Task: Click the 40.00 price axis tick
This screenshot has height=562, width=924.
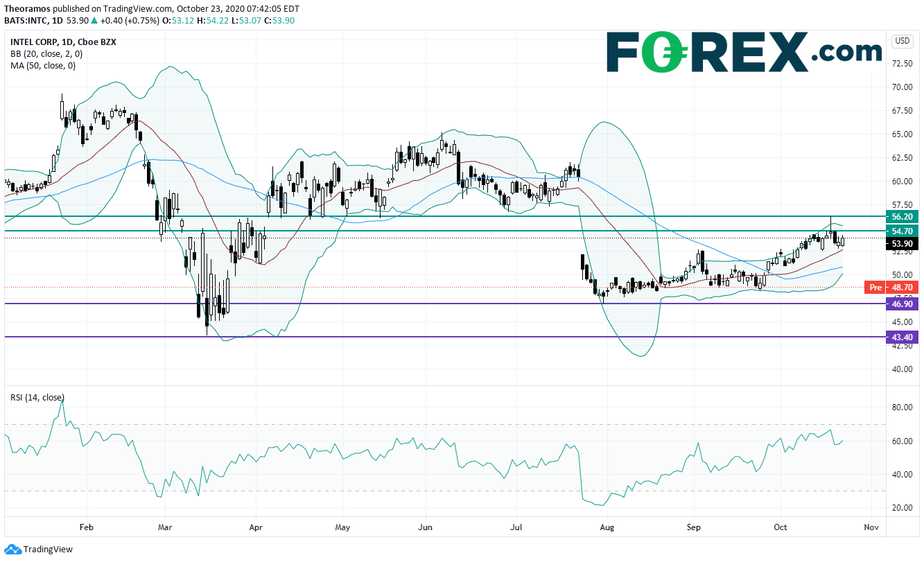Action: click(902, 369)
